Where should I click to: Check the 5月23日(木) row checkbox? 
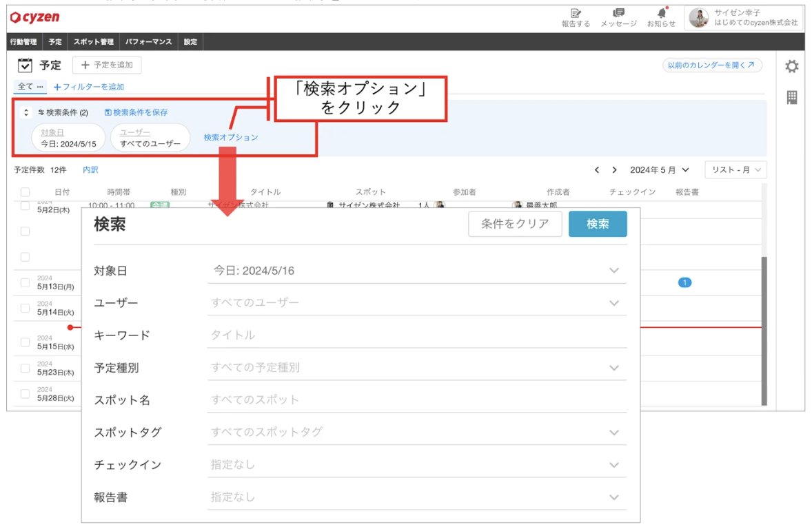(25, 369)
